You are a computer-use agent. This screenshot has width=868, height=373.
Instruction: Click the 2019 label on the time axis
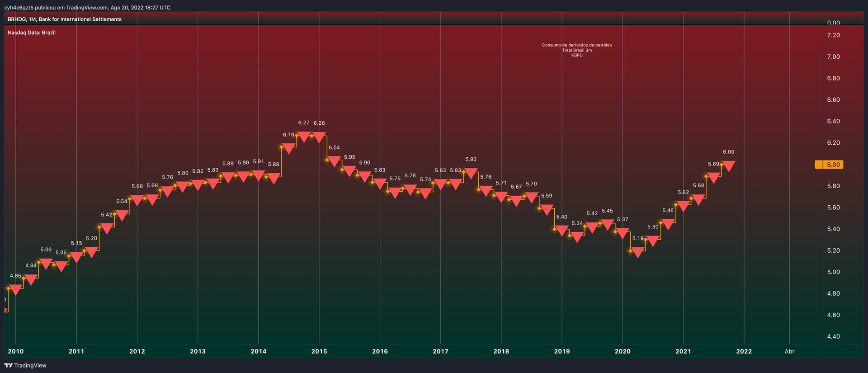point(562,351)
